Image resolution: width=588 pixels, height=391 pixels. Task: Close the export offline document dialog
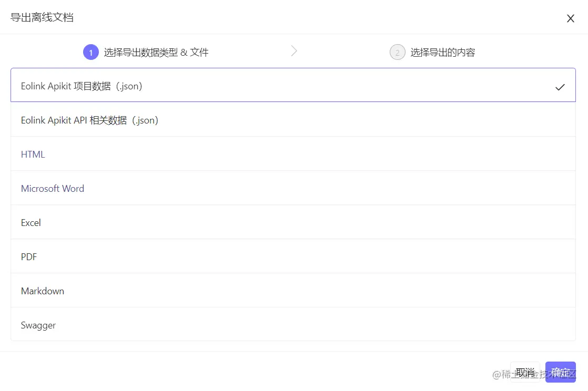[570, 18]
